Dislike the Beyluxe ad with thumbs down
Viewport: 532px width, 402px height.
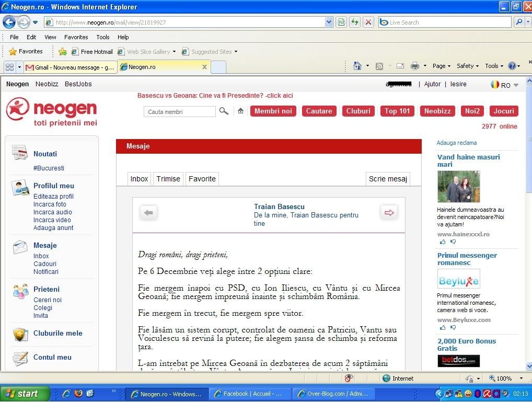pyautogui.click(x=453, y=328)
